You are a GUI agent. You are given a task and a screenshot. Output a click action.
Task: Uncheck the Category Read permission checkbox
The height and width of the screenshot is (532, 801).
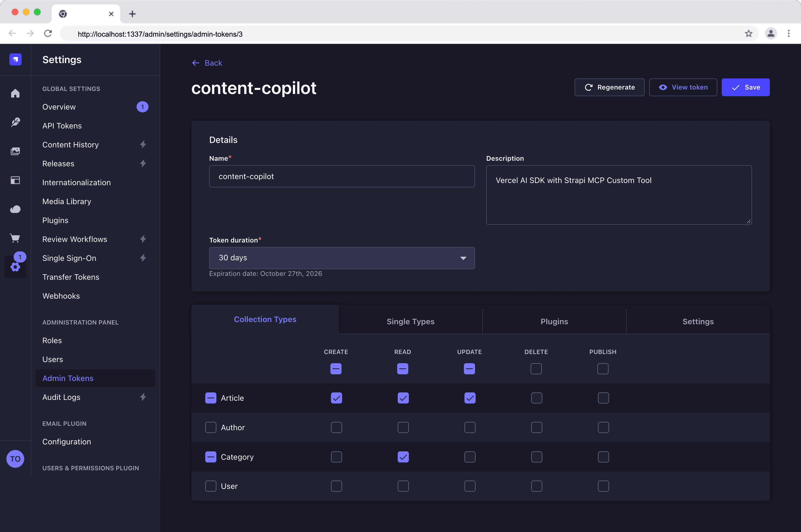click(x=403, y=457)
